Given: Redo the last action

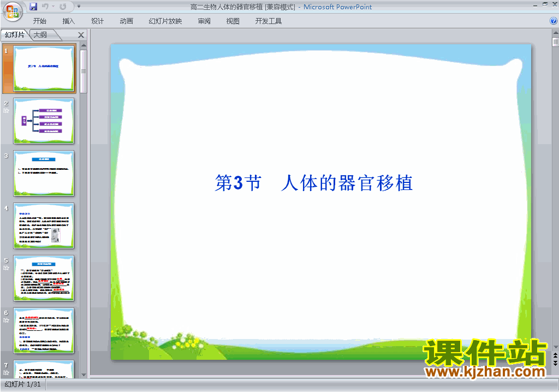Looking at the screenshot, I should 63,7.
